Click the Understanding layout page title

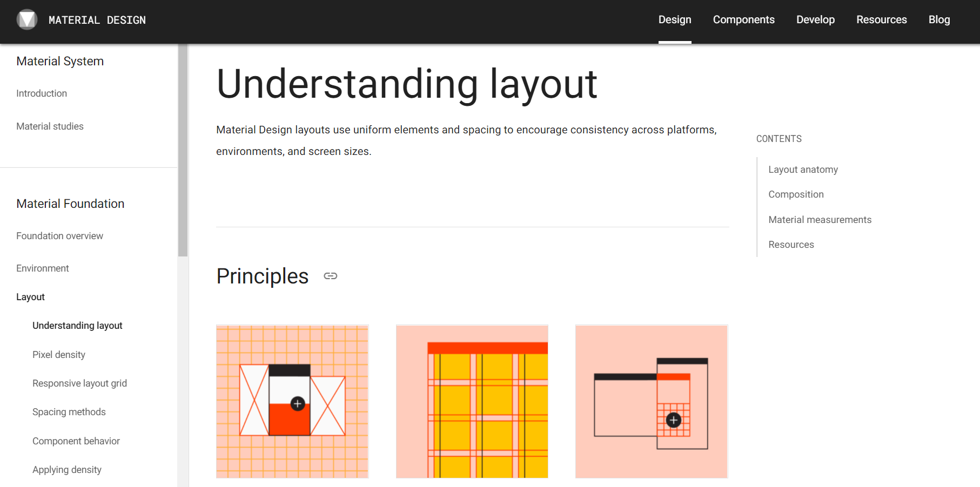pos(407,84)
